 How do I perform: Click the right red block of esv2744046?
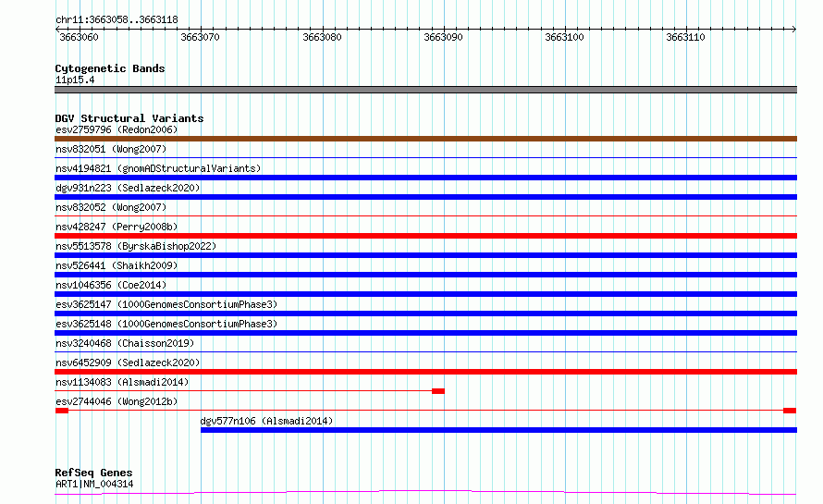790,411
